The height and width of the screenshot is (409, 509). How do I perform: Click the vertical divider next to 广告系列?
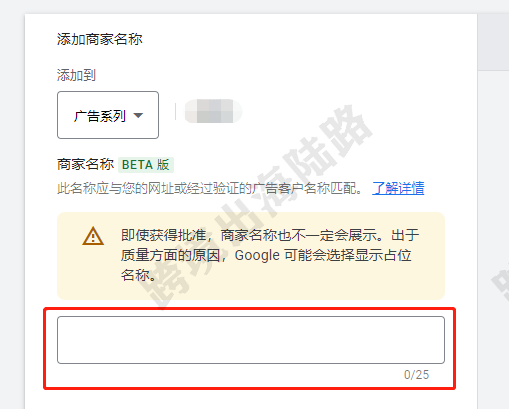coord(175,111)
